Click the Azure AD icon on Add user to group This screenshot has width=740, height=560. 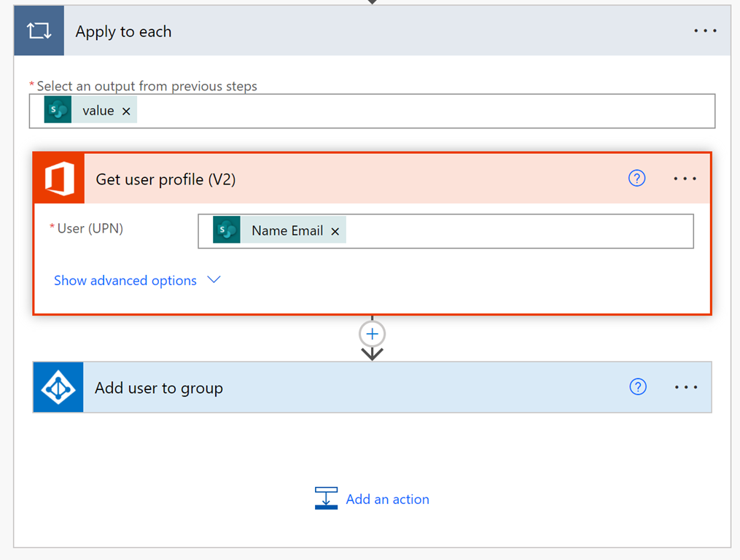coord(58,388)
